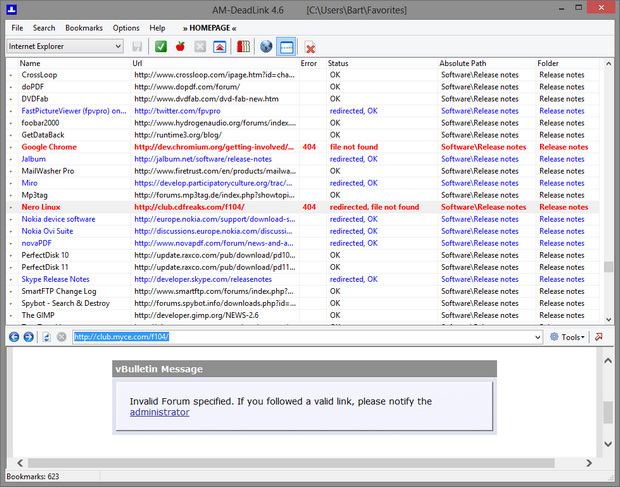This screenshot has width=620, height=487.
Task: Select the DVDFab bookmark name
Action: (x=35, y=99)
